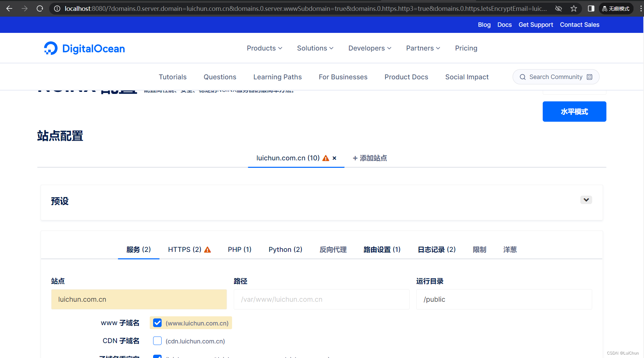644x358 pixels.
Task: Click the warning icon on luichun.com.cn tab
Action: [x=326, y=158]
